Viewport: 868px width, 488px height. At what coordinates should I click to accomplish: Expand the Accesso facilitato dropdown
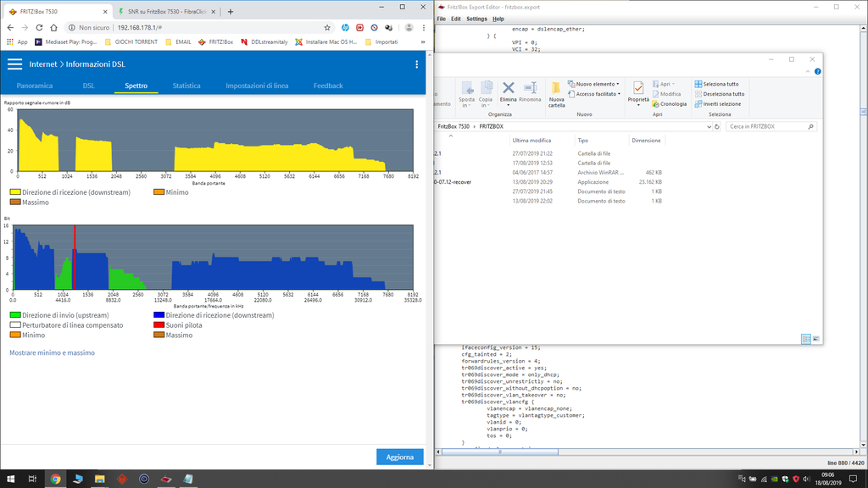pos(598,94)
